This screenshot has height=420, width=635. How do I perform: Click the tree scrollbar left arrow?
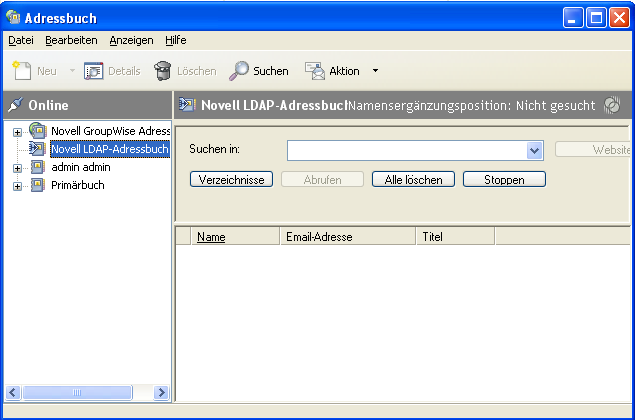tap(13, 392)
